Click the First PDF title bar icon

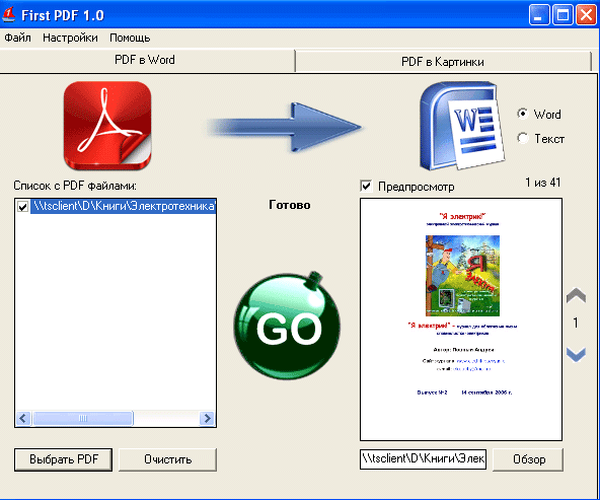pos(11,14)
